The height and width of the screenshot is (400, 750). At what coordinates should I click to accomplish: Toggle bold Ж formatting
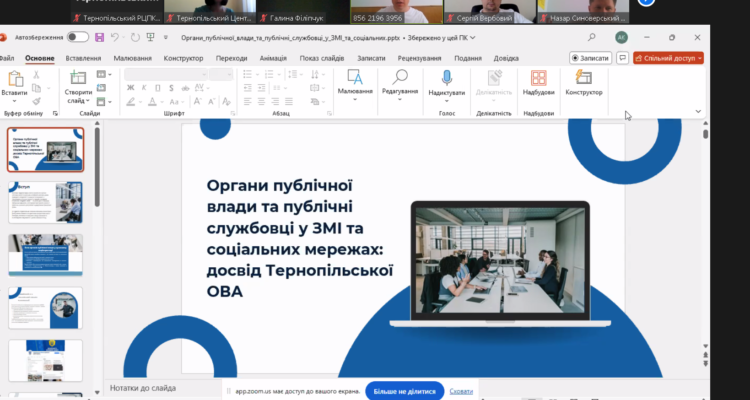pos(130,88)
